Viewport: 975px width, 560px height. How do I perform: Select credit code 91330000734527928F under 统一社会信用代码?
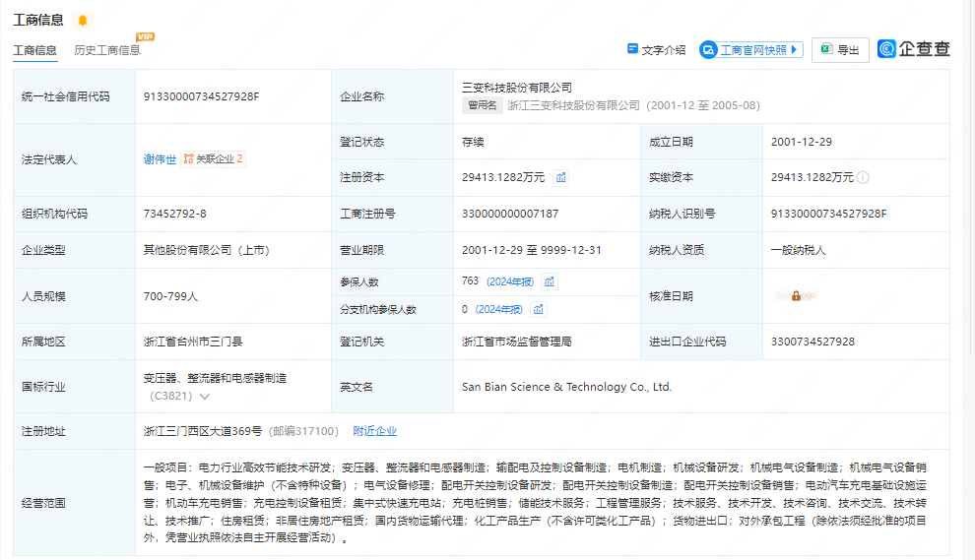[201, 97]
